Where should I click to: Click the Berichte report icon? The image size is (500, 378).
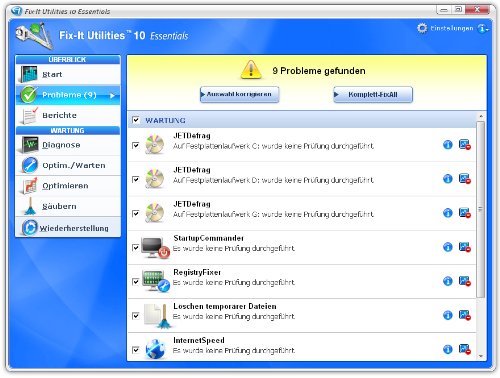[x=29, y=116]
